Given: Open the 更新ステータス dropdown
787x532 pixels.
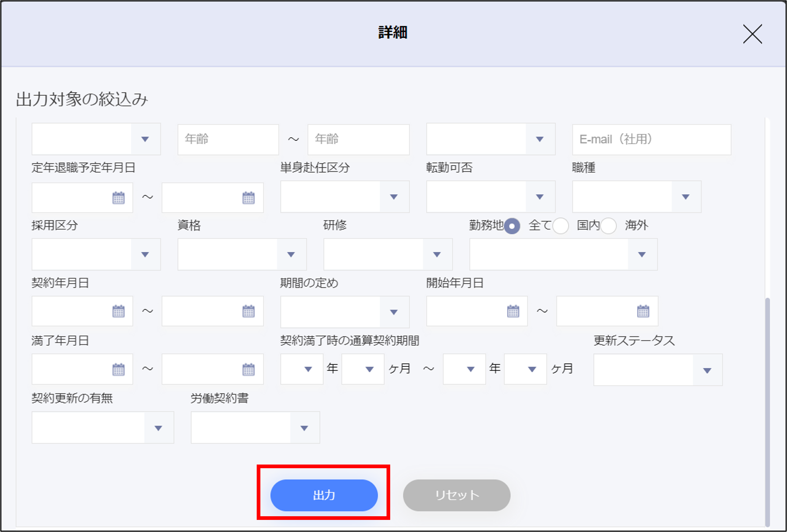Looking at the screenshot, I should pos(707,370).
